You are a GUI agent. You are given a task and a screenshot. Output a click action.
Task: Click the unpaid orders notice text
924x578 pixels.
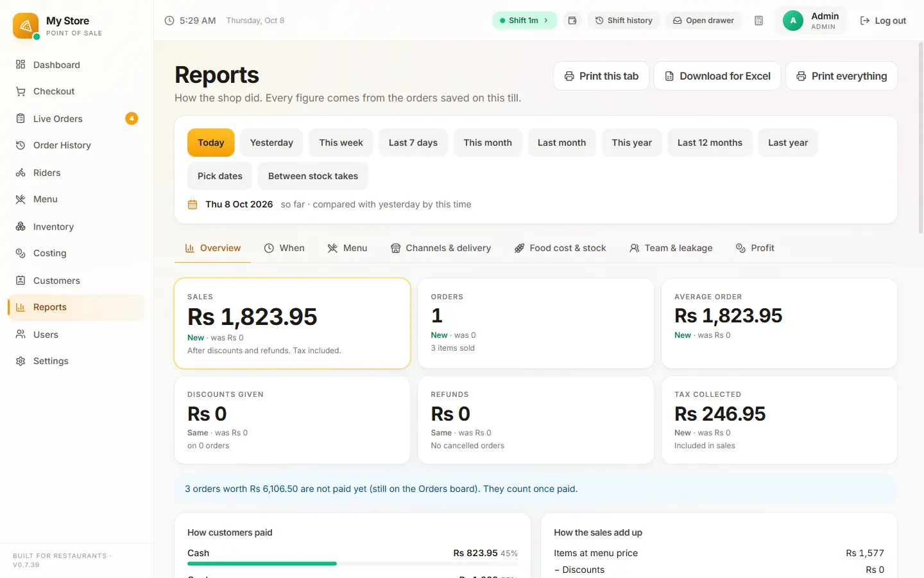pos(381,489)
